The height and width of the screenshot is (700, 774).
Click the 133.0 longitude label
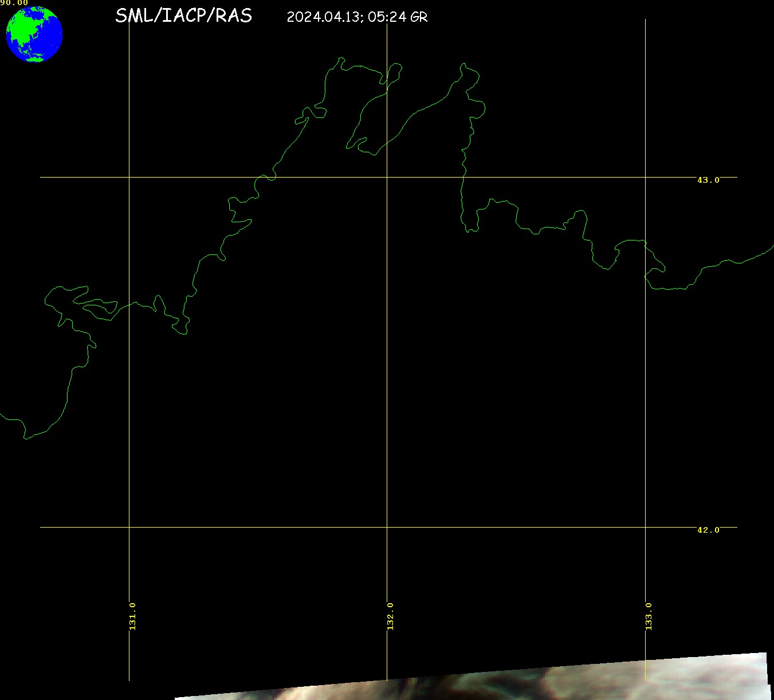click(649, 616)
